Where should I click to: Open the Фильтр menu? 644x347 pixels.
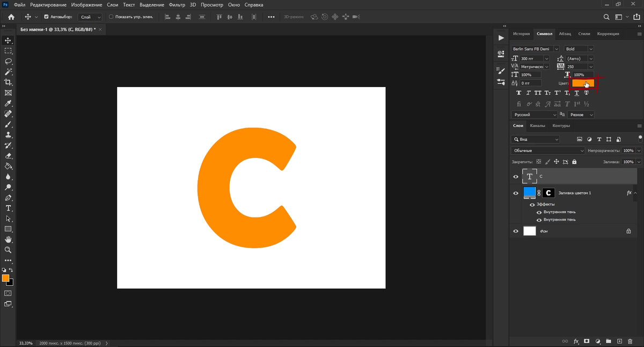pyautogui.click(x=177, y=5)
